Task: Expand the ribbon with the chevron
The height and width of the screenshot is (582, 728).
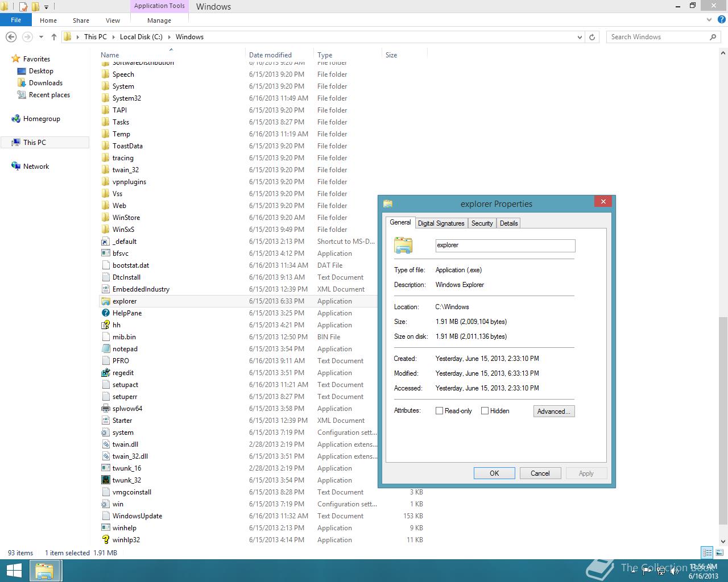Action: point(709,20)
